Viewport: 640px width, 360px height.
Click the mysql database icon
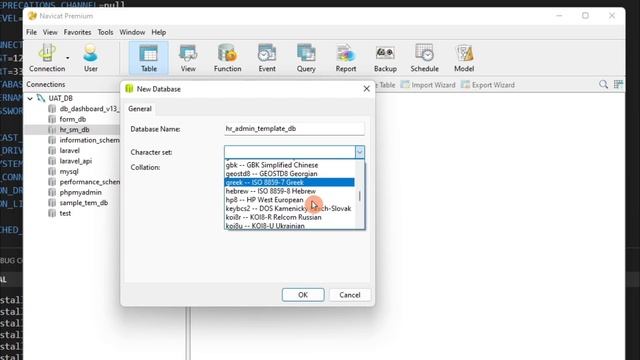tap(52, 171)
